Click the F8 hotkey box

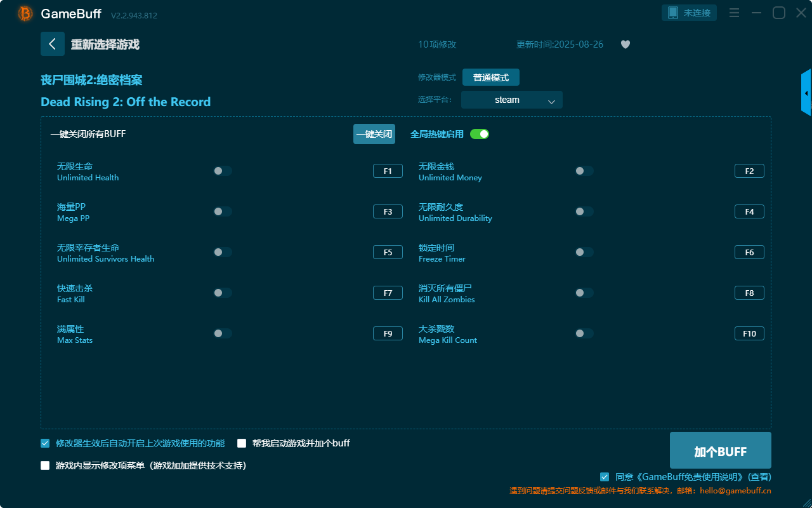pos(749,293)
